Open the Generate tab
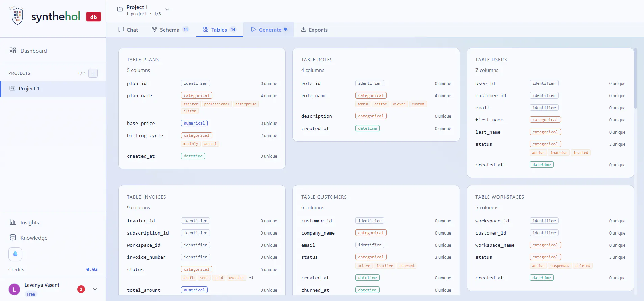The height and width of the screenshot is (301, 644). [269, 30]
